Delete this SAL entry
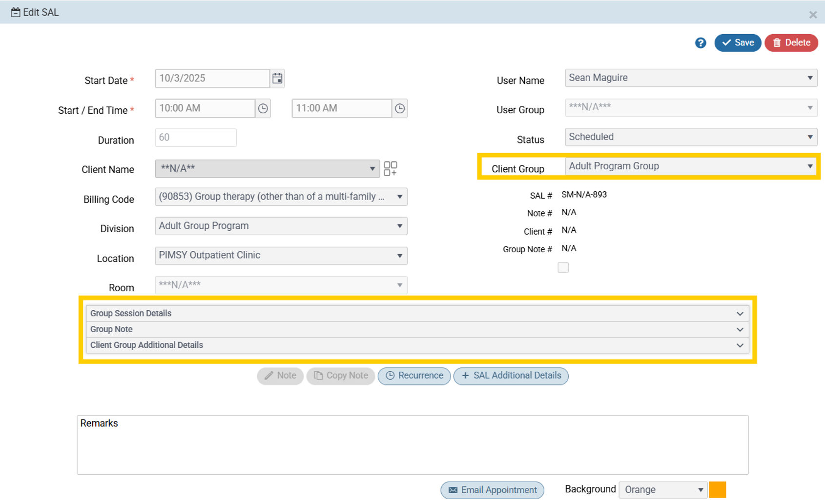This screenshot has width=825, height=504. pyautogui.click(x=791, y=42)
